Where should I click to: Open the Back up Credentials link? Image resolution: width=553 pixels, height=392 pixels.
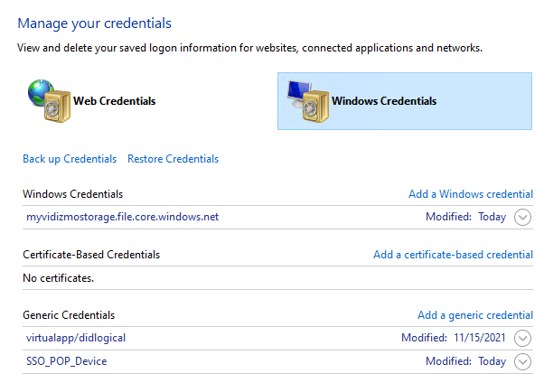[70, 159]
